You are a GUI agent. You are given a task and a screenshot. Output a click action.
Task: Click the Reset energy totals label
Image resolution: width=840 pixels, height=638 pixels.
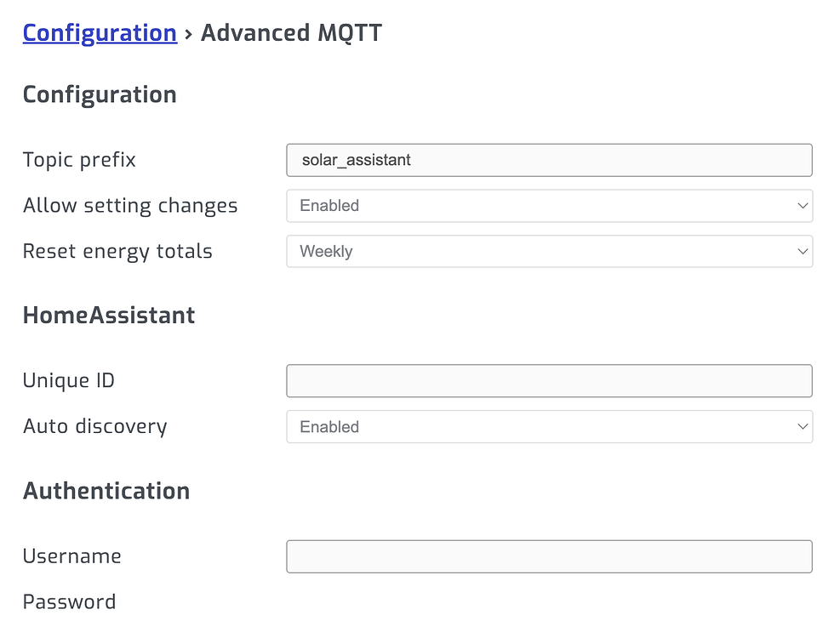pos(117,251)
